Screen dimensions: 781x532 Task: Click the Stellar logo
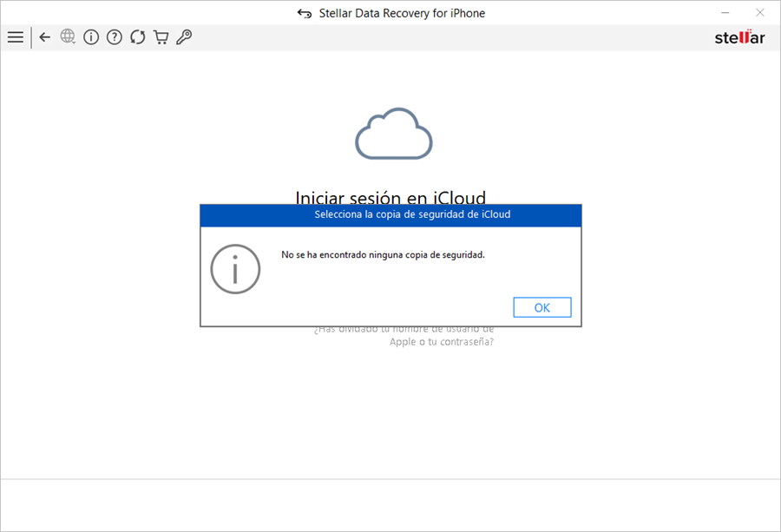[x=739, y=37]
